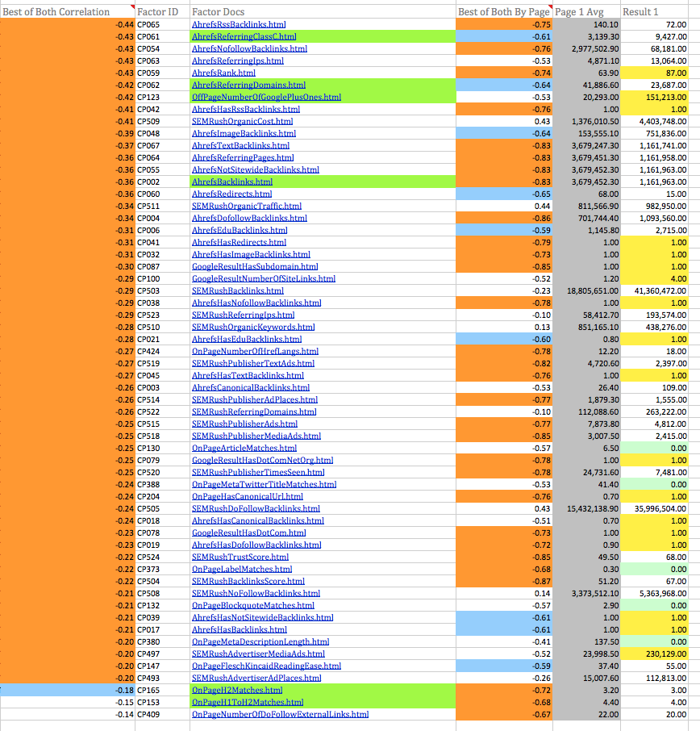Open OnPageNumberOfHrefLangs.html link
This screenshot has width=700, height=731.
pos(255,352)
